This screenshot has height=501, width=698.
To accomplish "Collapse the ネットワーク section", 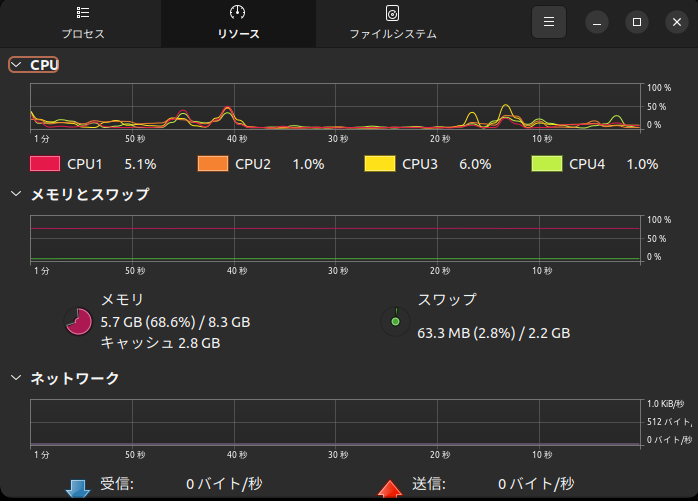I will click(65, 378).
